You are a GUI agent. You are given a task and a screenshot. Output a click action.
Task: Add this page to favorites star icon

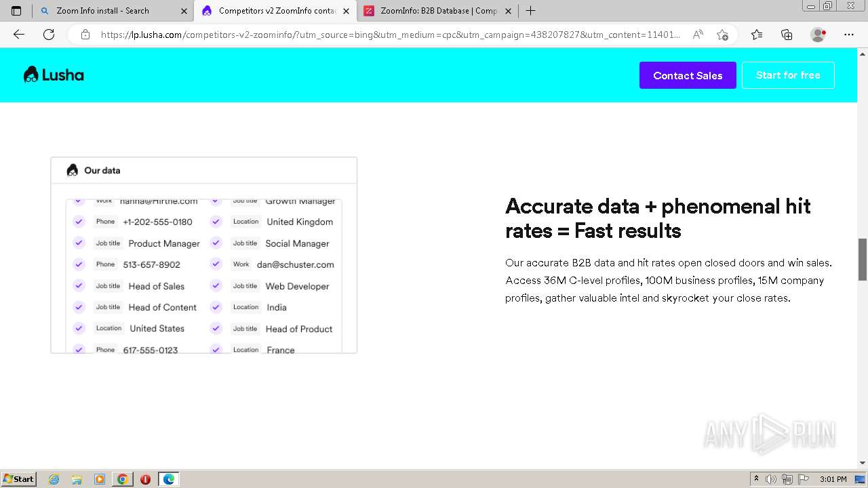point(722,35)
